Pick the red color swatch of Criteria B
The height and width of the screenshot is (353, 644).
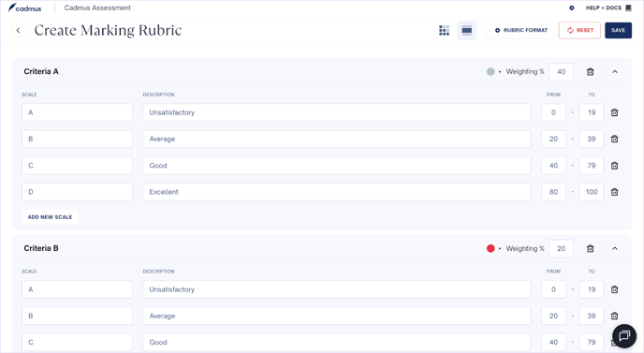point(490,249)
